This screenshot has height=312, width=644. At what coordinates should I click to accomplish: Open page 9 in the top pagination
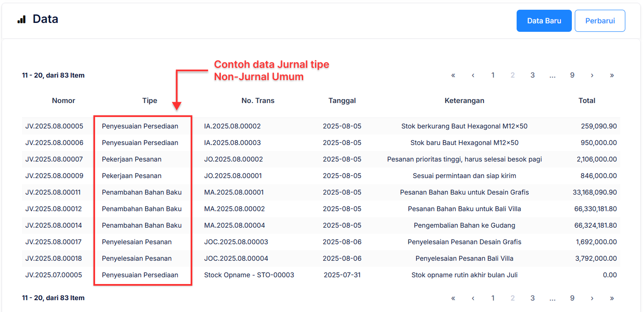click(x=572, y=75)
